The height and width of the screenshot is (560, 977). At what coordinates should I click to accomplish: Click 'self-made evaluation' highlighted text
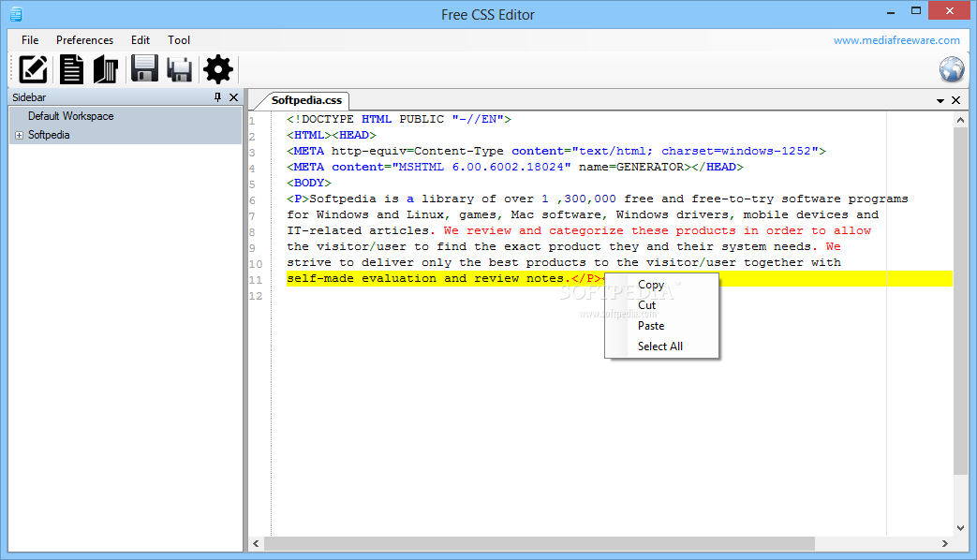[362, 278]
